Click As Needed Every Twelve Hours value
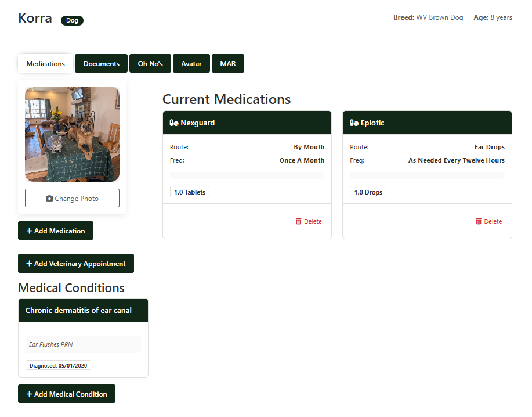The width and height of the screenshot is (532, 417). coord(457,160)
